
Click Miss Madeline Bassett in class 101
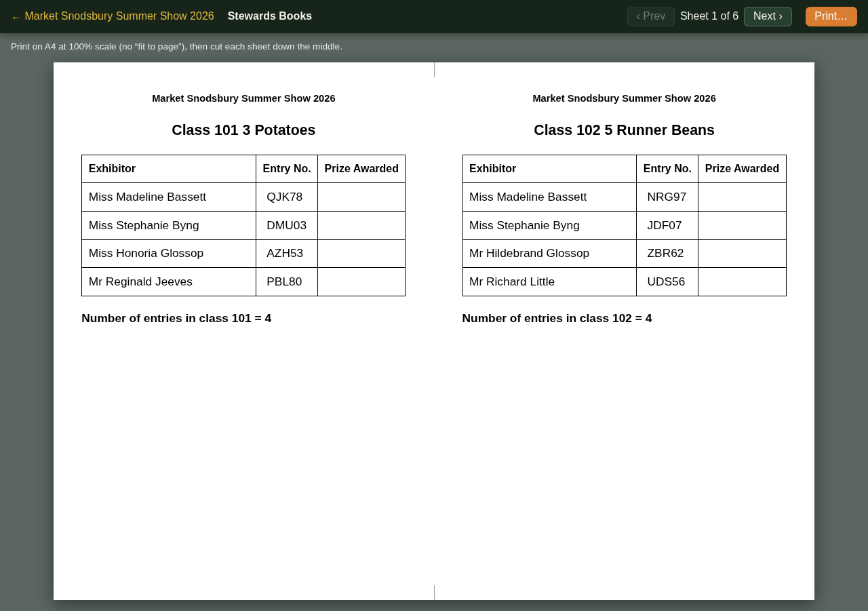[147, 197]
